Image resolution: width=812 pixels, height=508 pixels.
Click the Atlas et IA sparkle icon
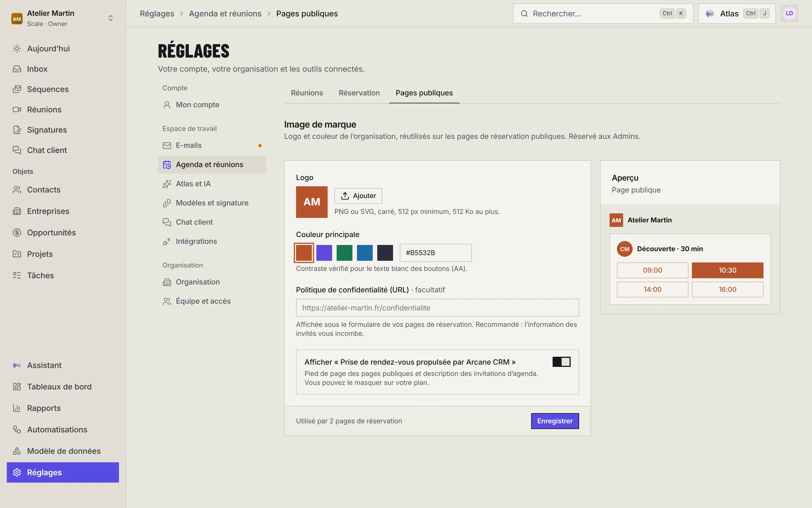[167, 184]
